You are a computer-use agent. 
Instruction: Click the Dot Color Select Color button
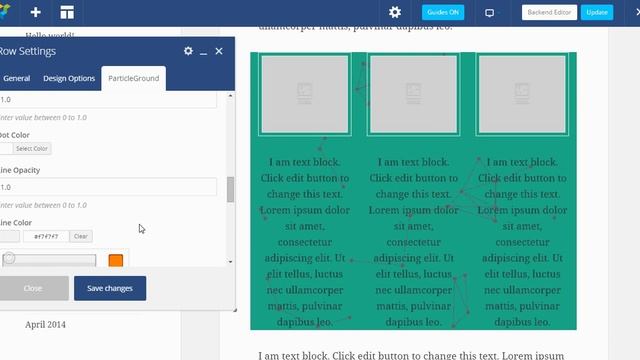point(32,149)
